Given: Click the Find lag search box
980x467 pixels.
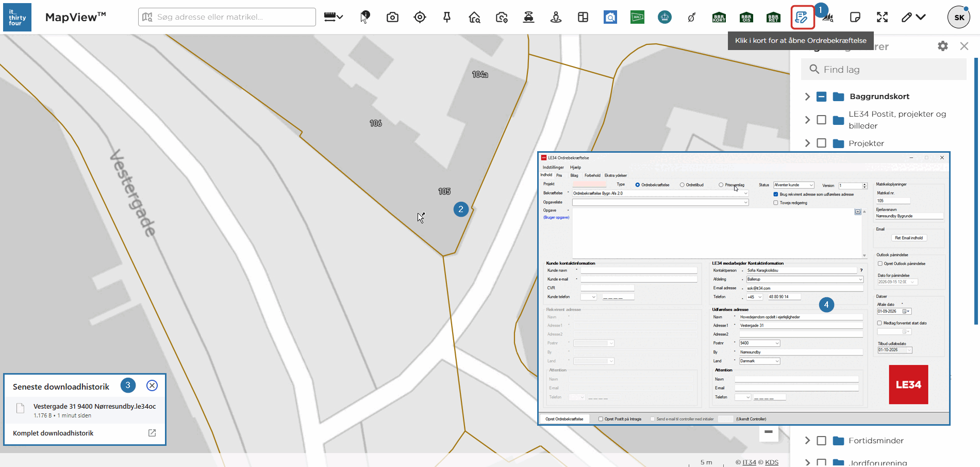Looking at the screenshot, I should (884, 69).
